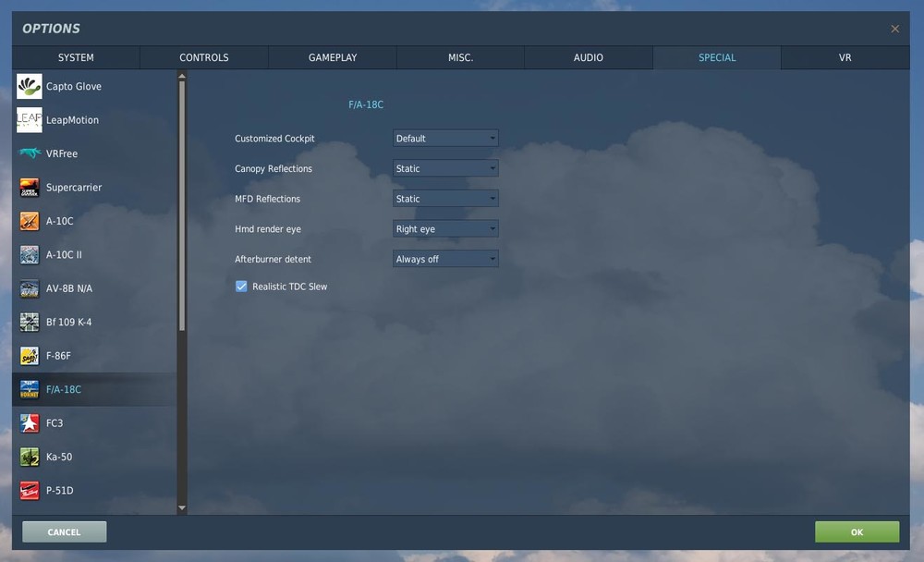The image size is (924, 562).
Task: Select the Capto Glove module icon
Action: click(x=29, y=86)
